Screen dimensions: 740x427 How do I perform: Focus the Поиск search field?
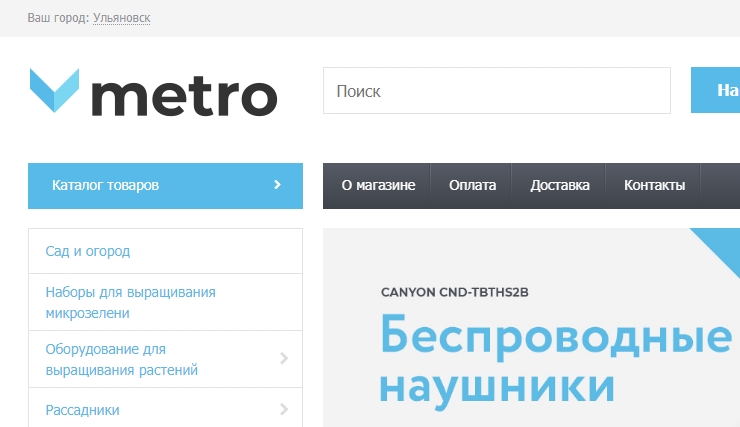(x=496, y=91)
